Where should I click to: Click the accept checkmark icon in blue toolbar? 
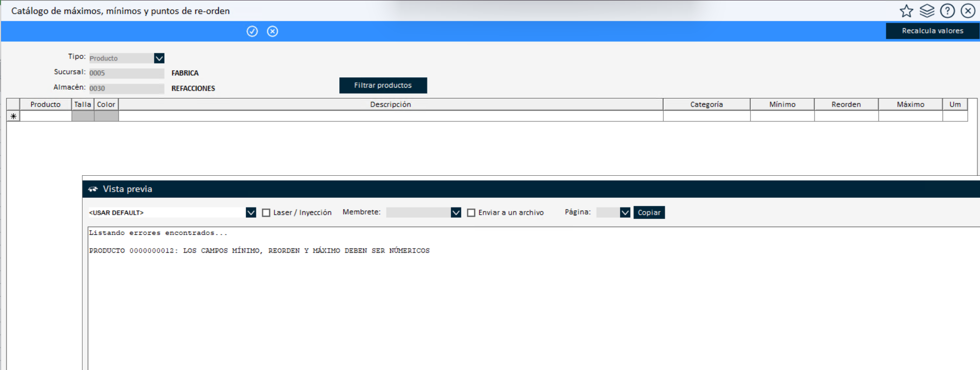[252, 31]
